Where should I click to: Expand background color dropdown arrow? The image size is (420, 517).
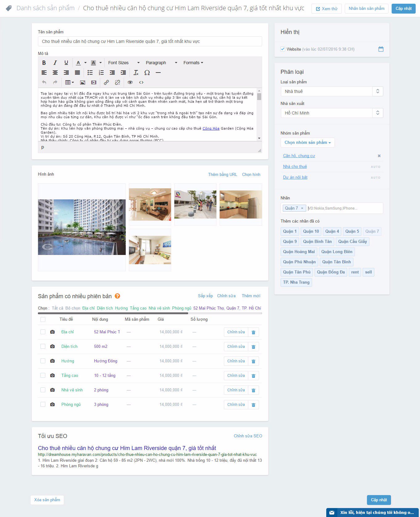pyautogui.click(x=101, y=63)
